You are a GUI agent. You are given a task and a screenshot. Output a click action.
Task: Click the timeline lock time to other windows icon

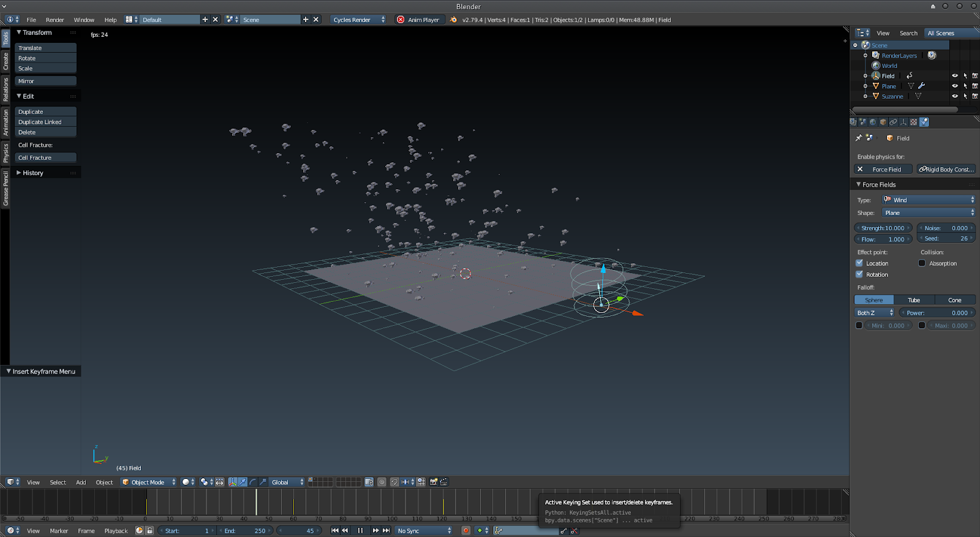pos(149,530)
